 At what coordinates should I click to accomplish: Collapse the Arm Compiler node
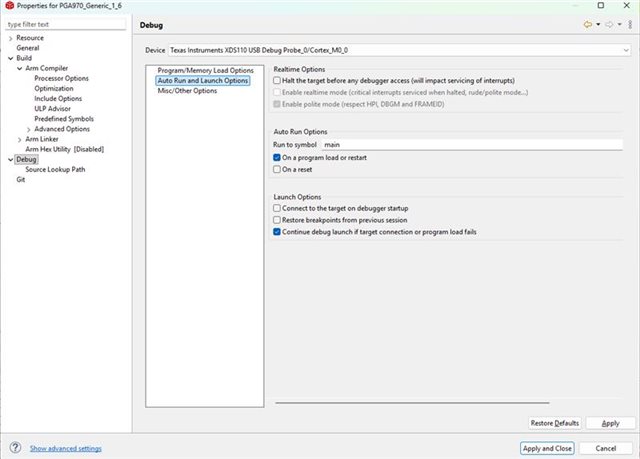pos(19,68)
